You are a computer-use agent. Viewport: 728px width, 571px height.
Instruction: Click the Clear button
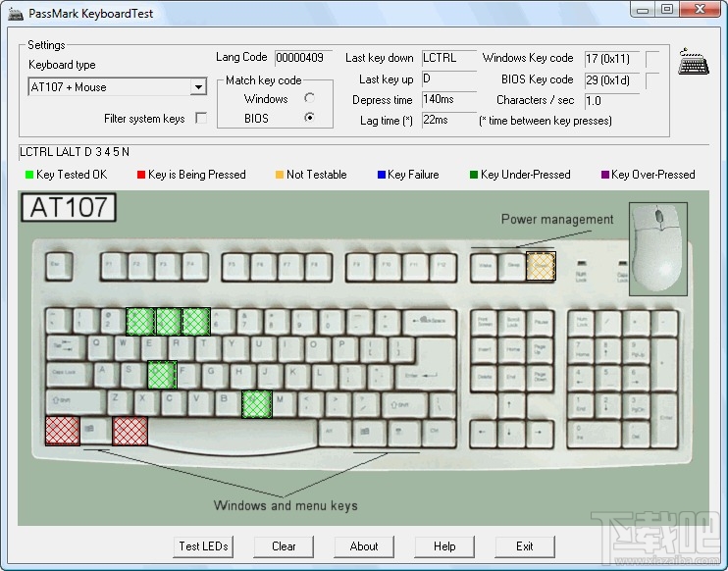284,546
